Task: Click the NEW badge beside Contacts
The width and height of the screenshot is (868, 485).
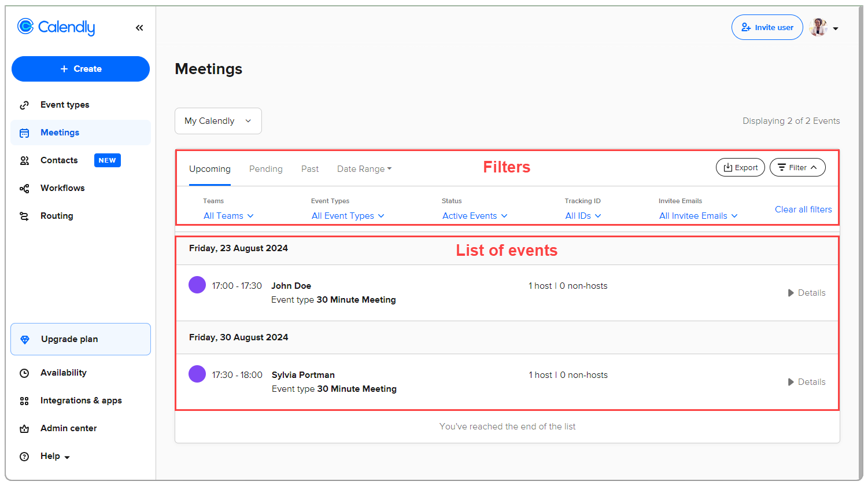Action: (x=108, y=160)
